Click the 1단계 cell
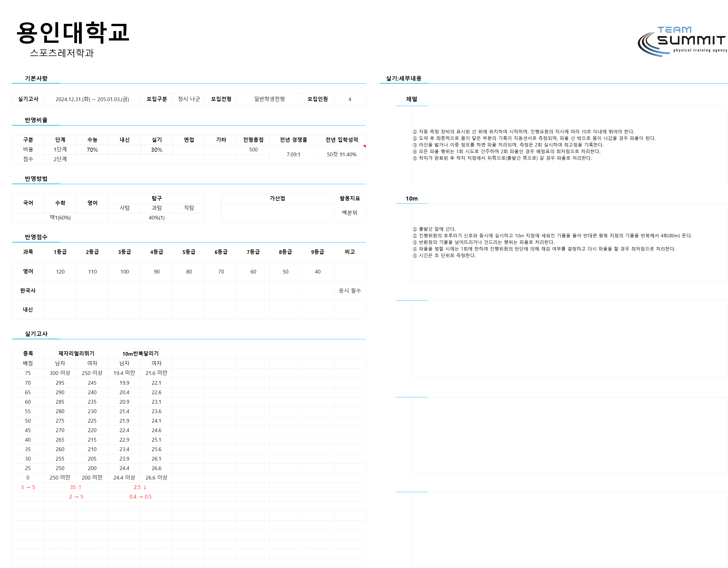The image size is (728, 568). [60, 150]
